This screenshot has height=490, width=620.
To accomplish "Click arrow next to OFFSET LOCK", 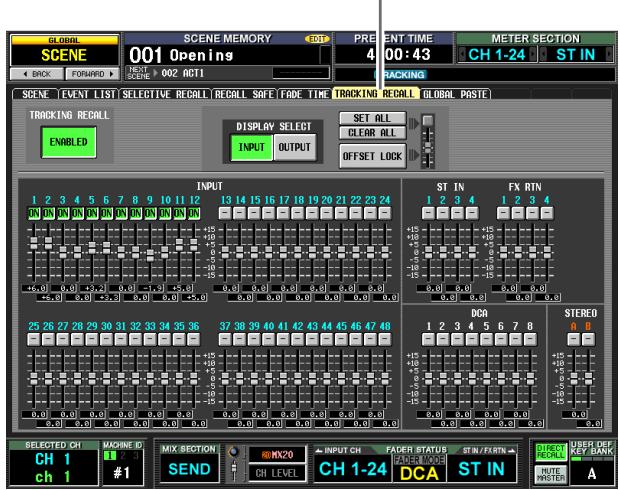I will coord(413,155).
